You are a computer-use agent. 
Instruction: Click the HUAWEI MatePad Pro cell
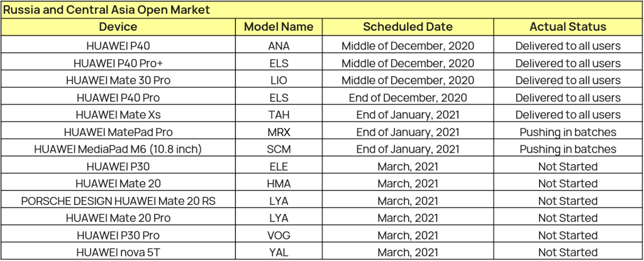pos(118,132)
